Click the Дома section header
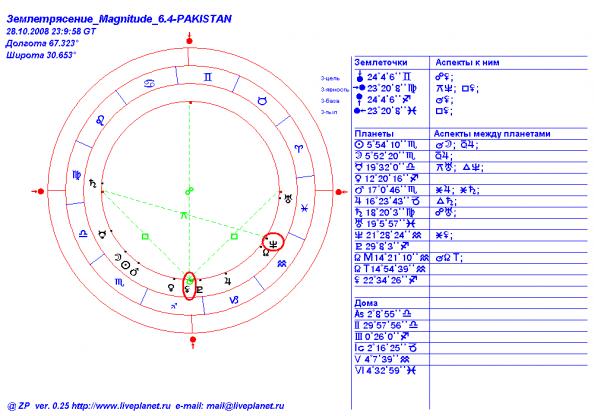This screenshot has height=416, width=594. coord(366,303)
